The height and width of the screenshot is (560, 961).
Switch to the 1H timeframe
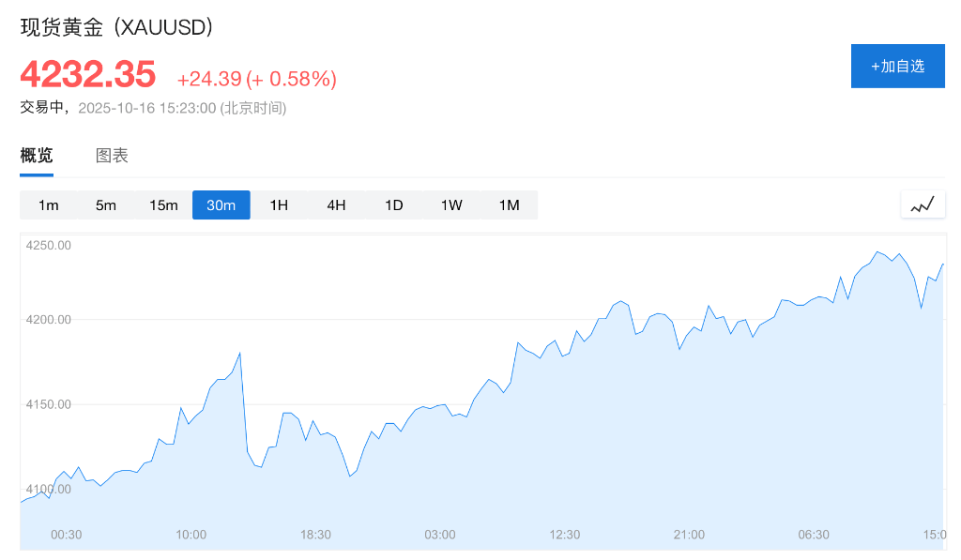click(x=279, y=204)
